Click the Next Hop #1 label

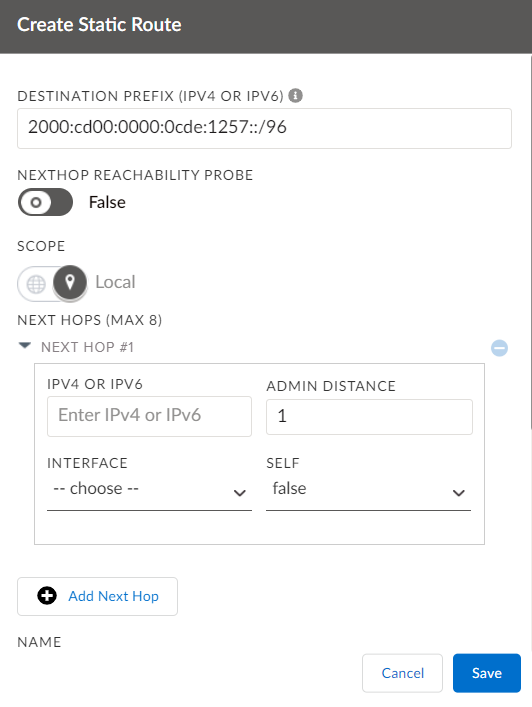point(87,347)
